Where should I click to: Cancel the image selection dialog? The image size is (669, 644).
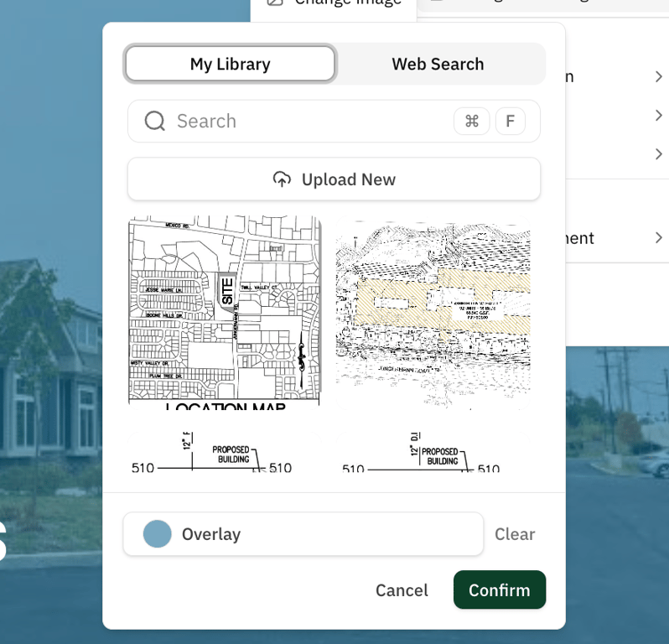tap(402, 590)
